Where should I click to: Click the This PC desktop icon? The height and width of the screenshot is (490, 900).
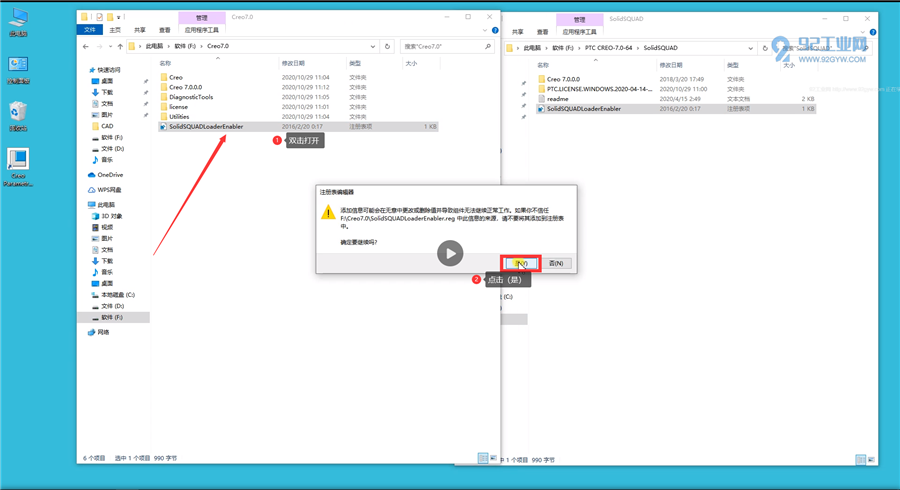pyautogui.click(x=18, y=22)
